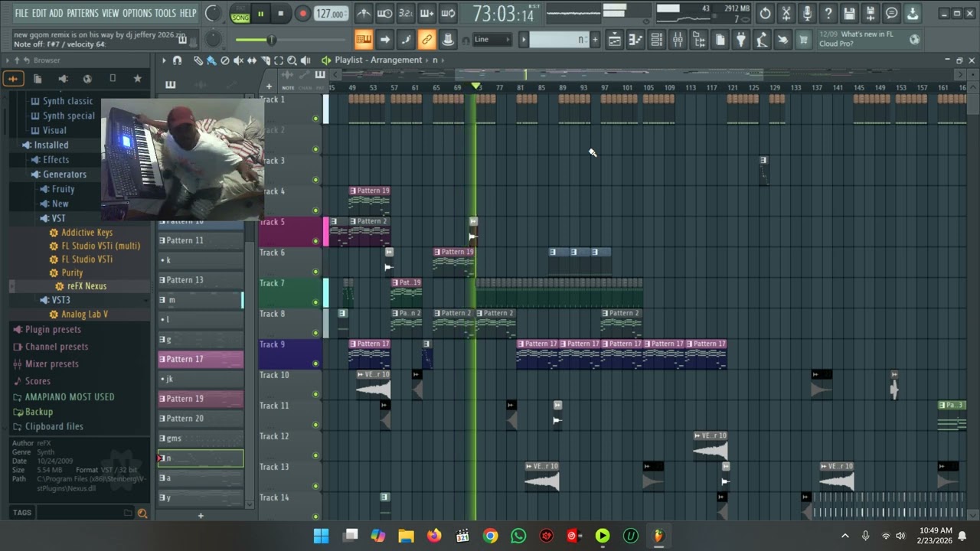Open the audio editor scissors icon

click(786, 13)
